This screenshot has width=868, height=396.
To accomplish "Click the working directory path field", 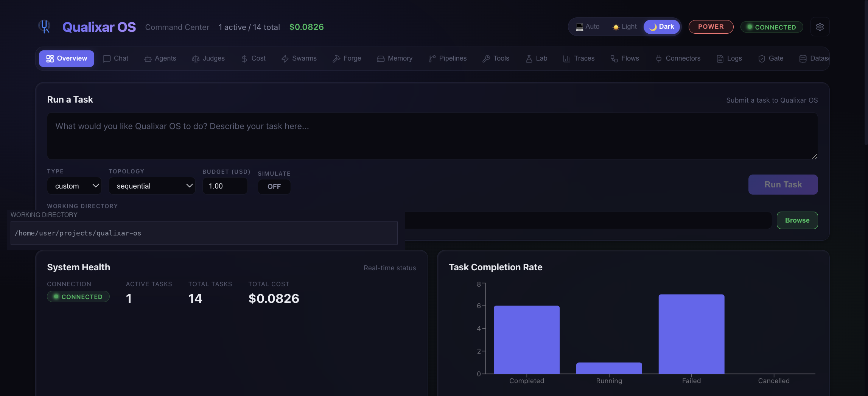I will [x=204, y=233].
